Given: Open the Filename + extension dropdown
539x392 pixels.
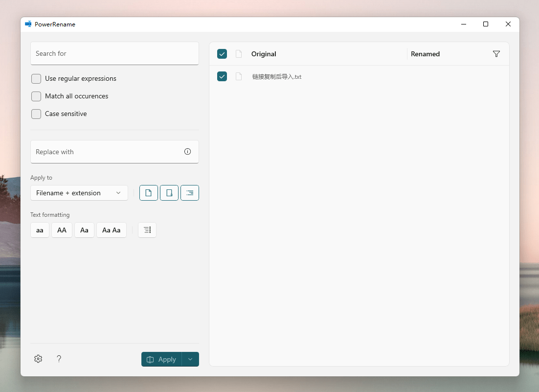Looking at the screenshot, I should pyautogui.click(x=79, y=193).
